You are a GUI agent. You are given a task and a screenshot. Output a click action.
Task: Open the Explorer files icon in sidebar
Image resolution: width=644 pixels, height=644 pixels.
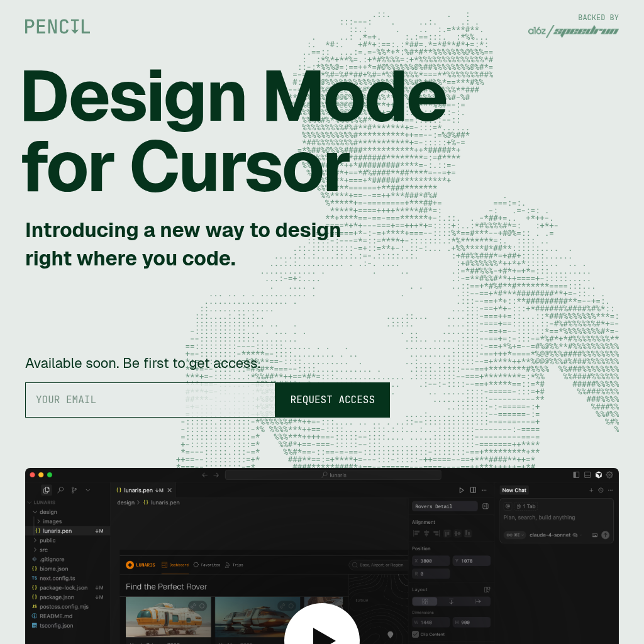[47, 490]
